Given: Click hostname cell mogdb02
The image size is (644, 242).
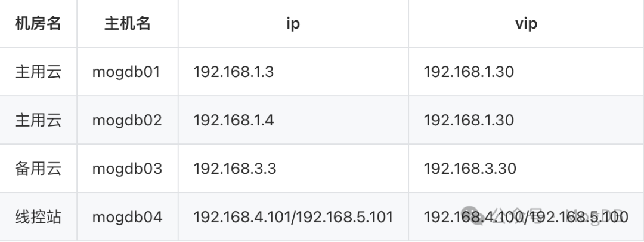Looking at the screenshot, I should pyautogui.click(x=126, y=120).
